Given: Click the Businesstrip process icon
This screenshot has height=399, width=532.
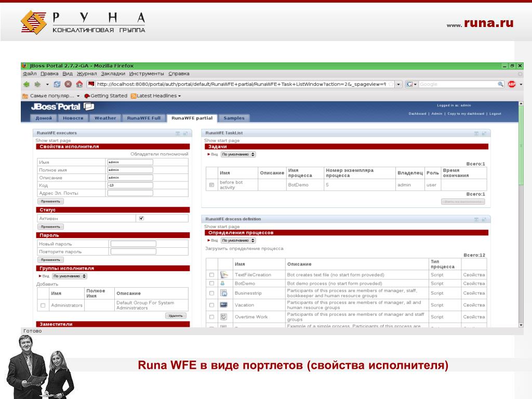Looking at the screenshot, I should pos(223,293).
